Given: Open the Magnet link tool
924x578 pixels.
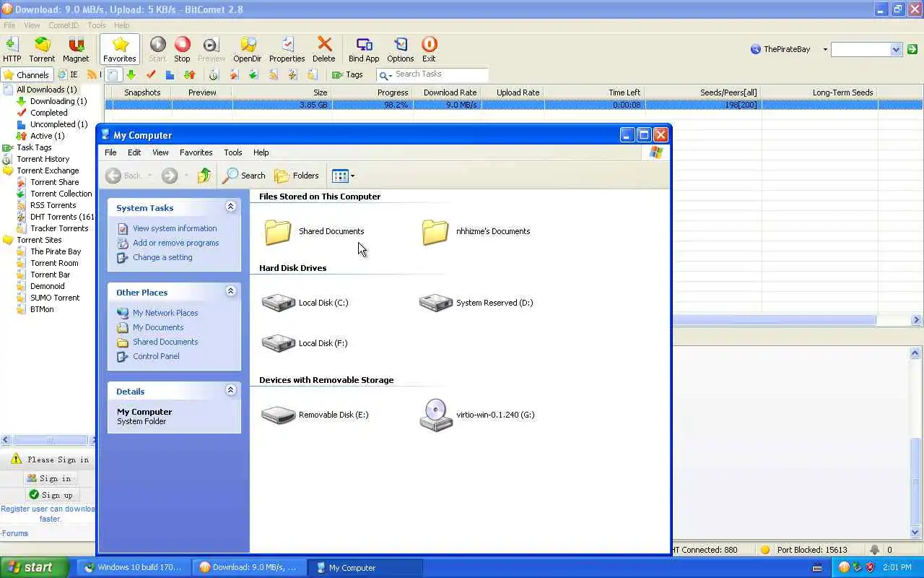Looking at the screenshot, I should (x=76, y=49).
